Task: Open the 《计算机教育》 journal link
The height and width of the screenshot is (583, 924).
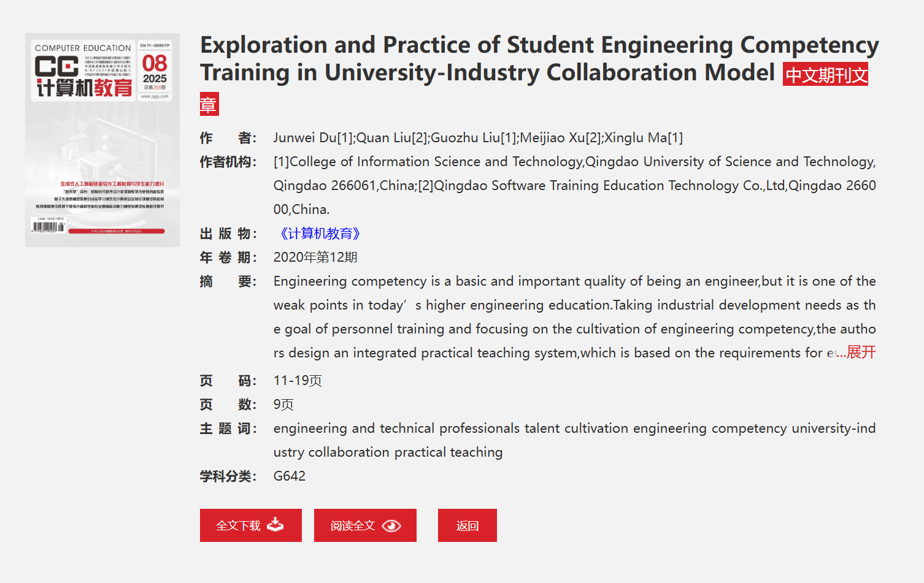Action: tap(320, 234)
